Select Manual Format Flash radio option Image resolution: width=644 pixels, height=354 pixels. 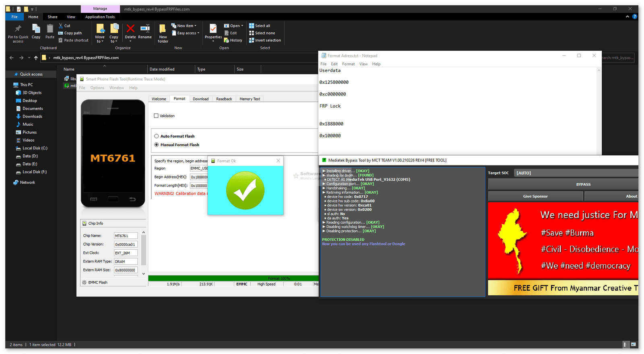(157, 145)
